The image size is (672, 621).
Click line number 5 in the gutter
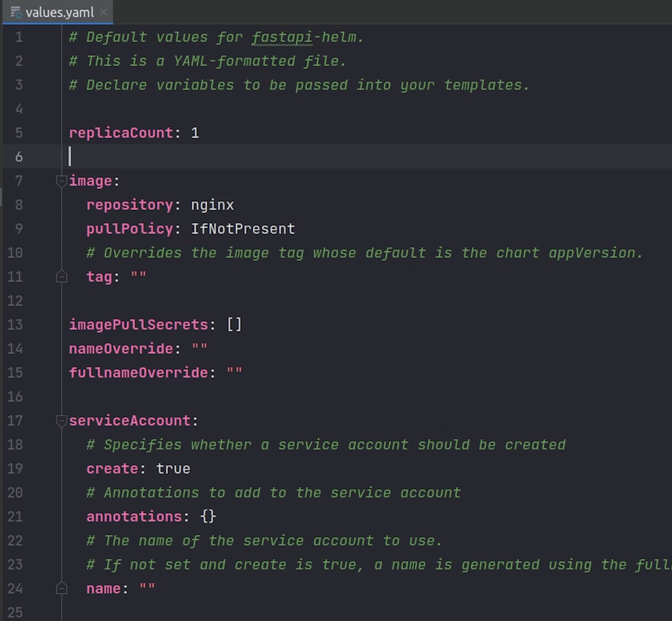19,133
